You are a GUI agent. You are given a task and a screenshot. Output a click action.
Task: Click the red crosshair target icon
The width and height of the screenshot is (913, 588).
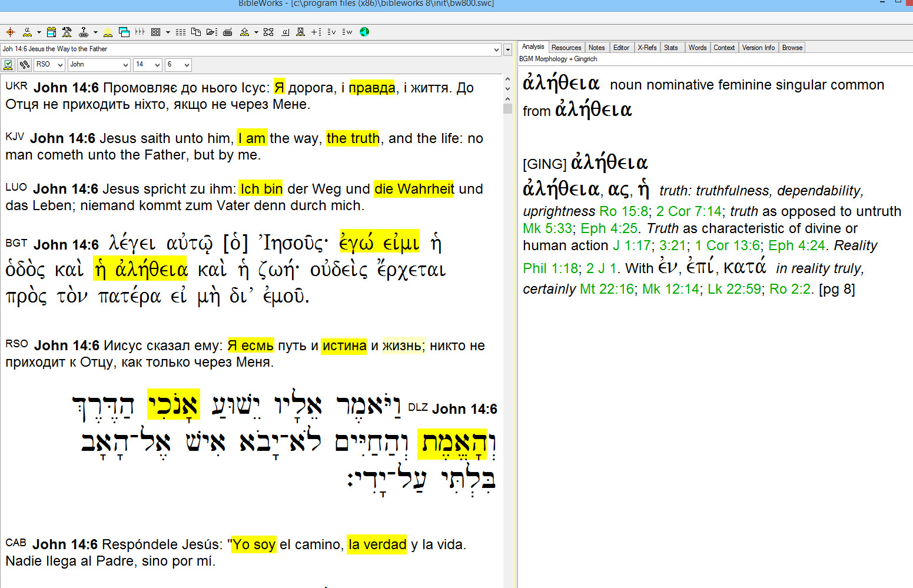[10, 32]
